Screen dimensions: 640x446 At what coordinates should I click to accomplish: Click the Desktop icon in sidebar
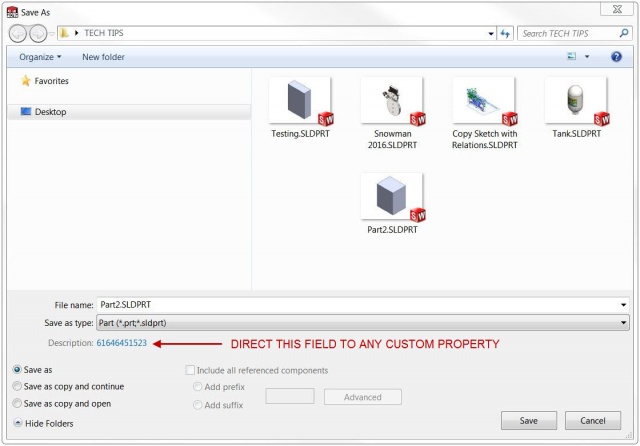(26, 111)
